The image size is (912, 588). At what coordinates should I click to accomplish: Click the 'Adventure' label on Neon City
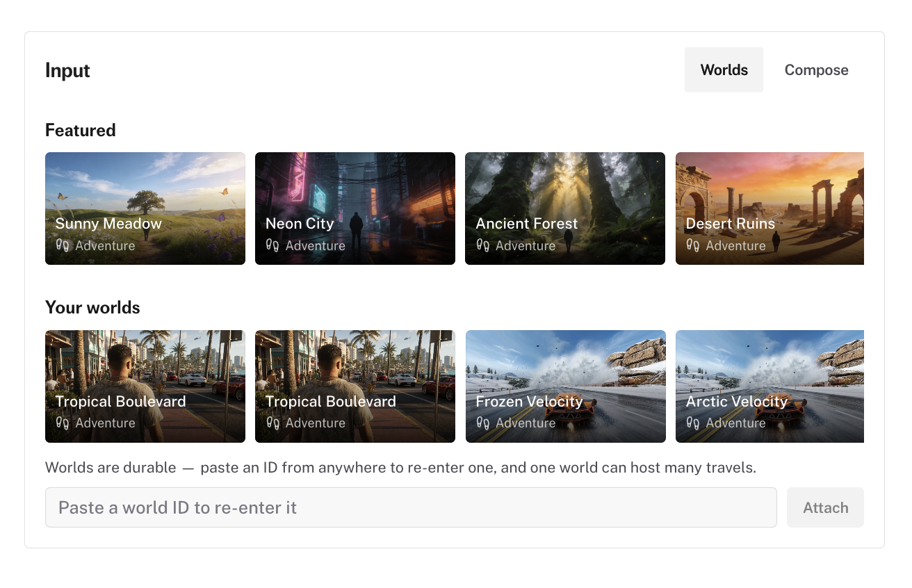315,245
